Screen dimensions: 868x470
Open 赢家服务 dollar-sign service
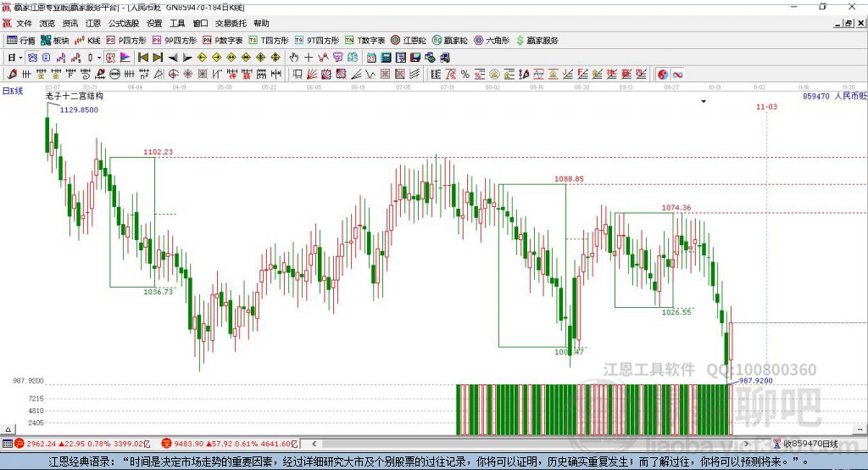(x=537, y=41)
